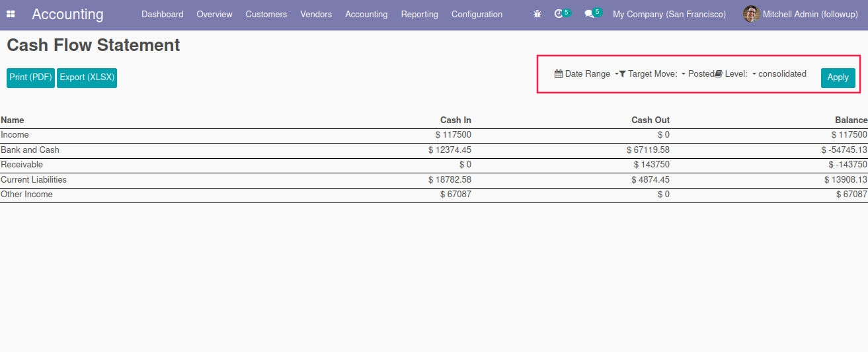Click the 'Posted' target move value

pos(701,74)
